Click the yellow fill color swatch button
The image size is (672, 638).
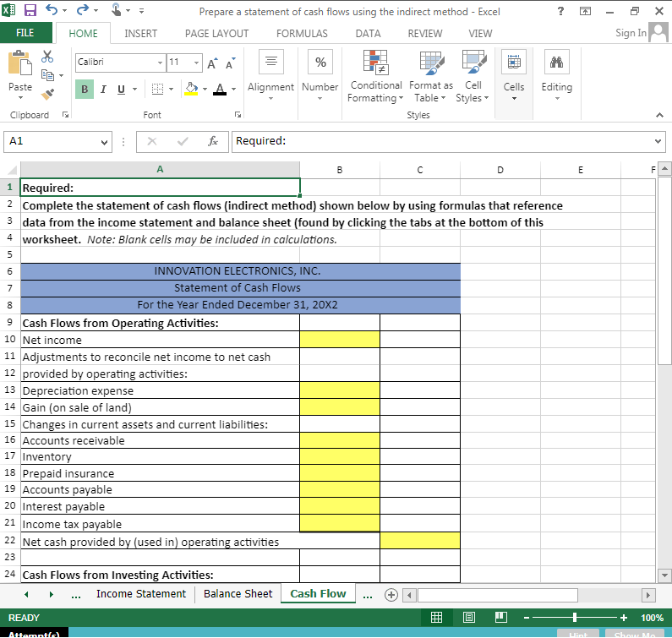coord(191,89)
